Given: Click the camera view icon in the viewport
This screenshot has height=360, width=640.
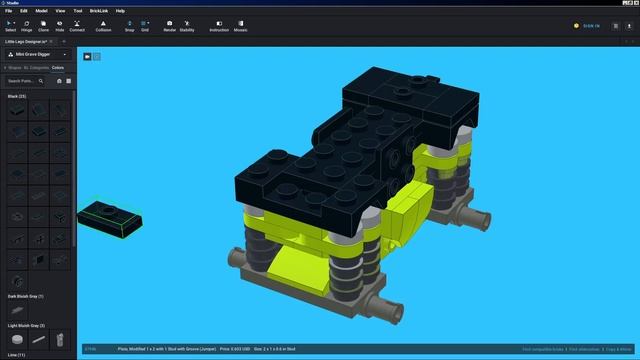Looking at the screenshot, I should pos(87,57).
